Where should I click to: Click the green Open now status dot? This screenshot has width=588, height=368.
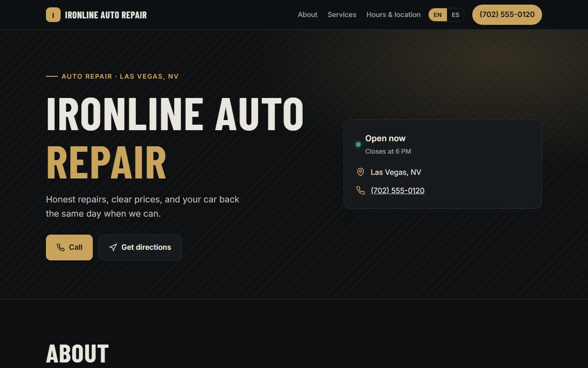coord(358,144)
